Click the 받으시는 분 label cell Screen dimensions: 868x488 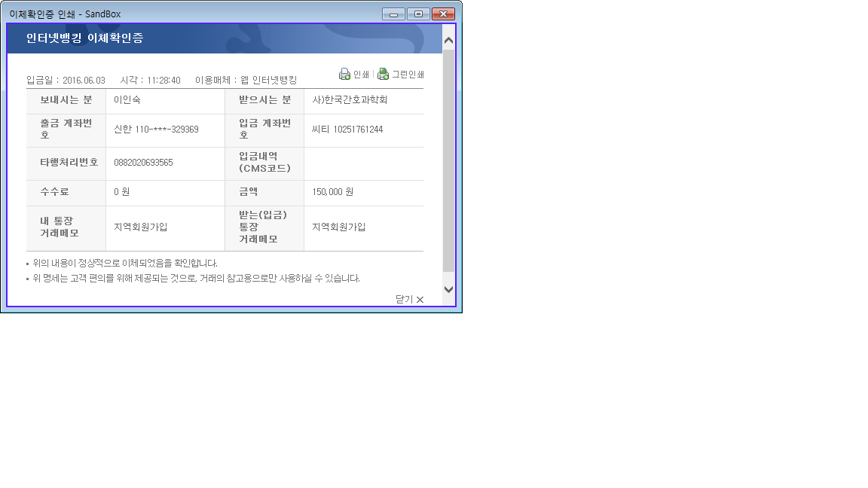(x=264, y=100)
